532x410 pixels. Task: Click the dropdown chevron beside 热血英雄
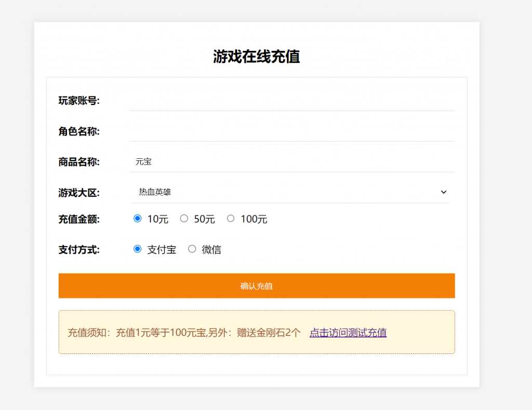(444, 192)
